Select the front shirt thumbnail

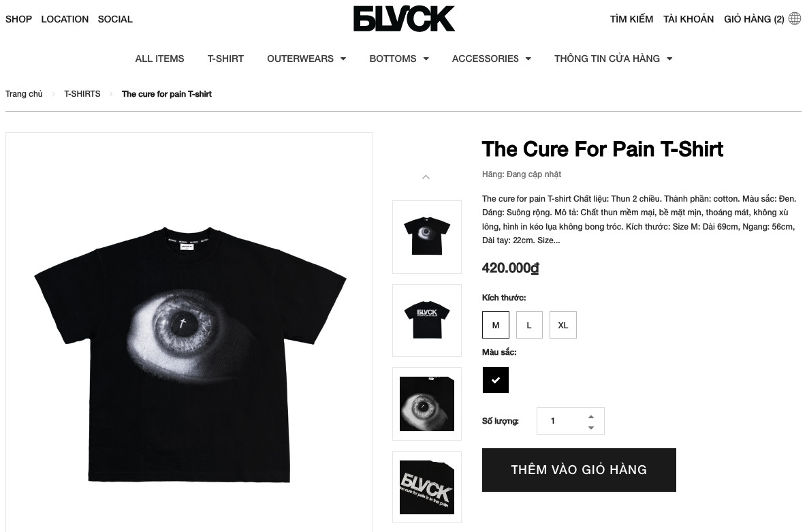[427, 237]
